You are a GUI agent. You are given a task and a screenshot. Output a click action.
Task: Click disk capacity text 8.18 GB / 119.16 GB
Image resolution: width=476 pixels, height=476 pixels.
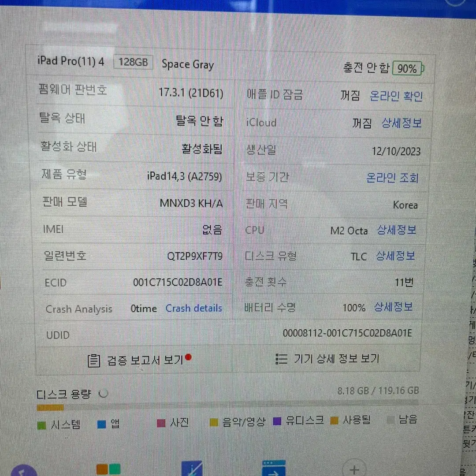click(x=378, y=390)
